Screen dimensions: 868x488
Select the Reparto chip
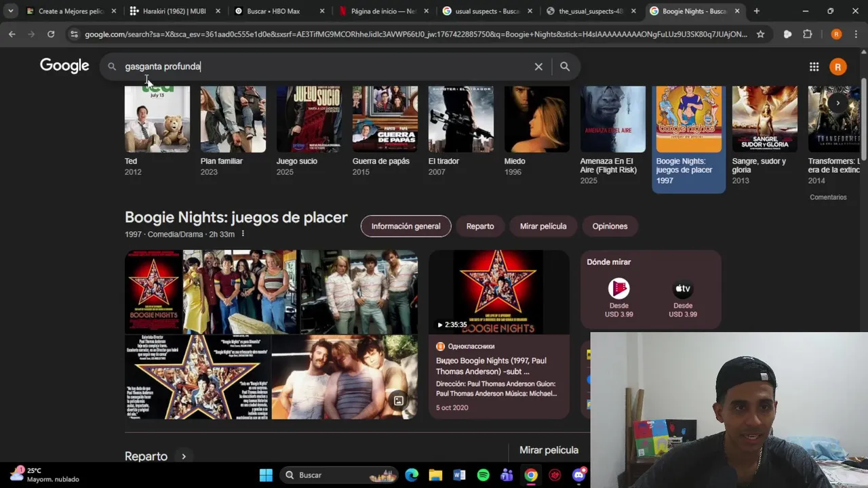[x=480, y=226]
